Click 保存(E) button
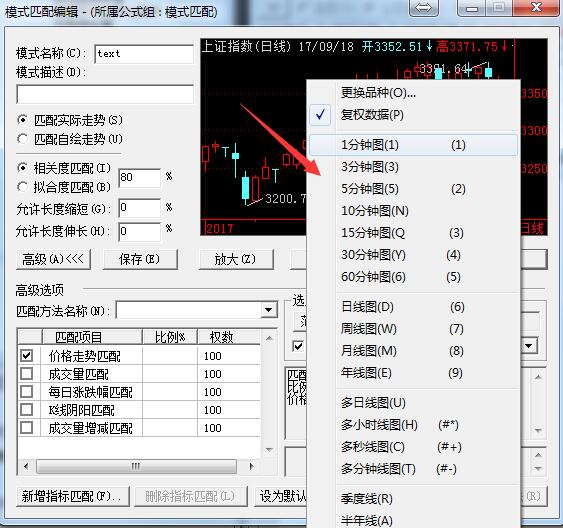 [x=140, y=259]
